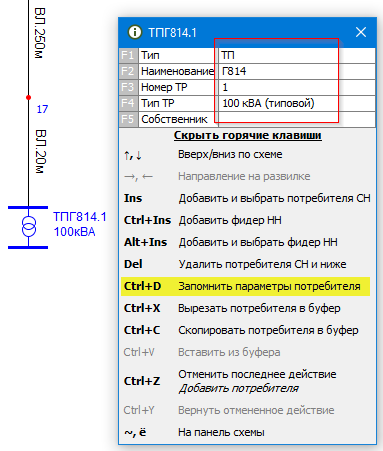Image resolution: width=383 pixels, height=451 pixels.
Task: Choose На панель схемы entry
Action: point(221,432)
